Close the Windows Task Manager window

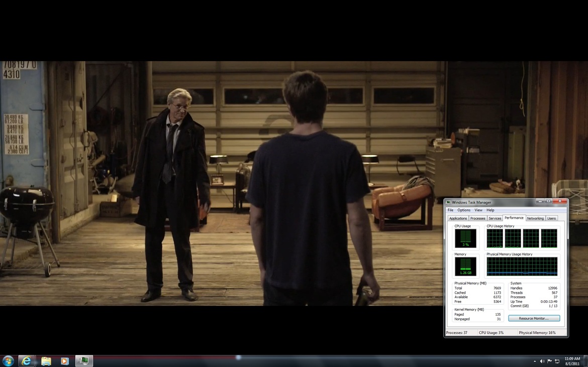(560, 201)
